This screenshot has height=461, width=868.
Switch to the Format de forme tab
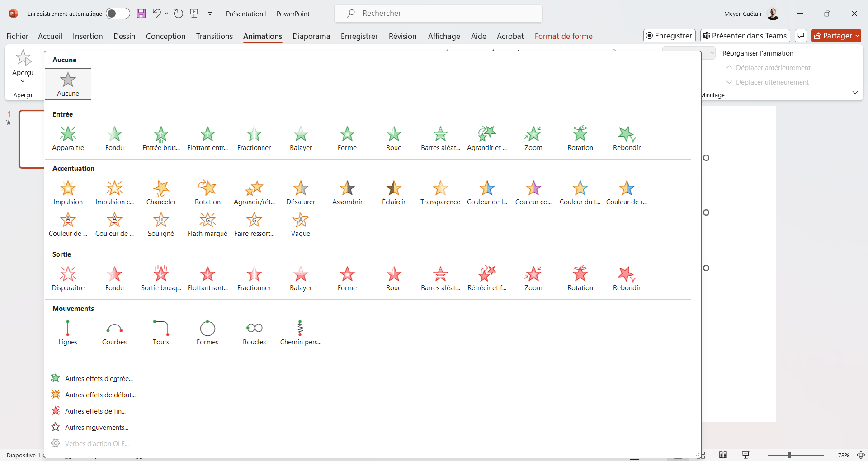pos(563,36)
